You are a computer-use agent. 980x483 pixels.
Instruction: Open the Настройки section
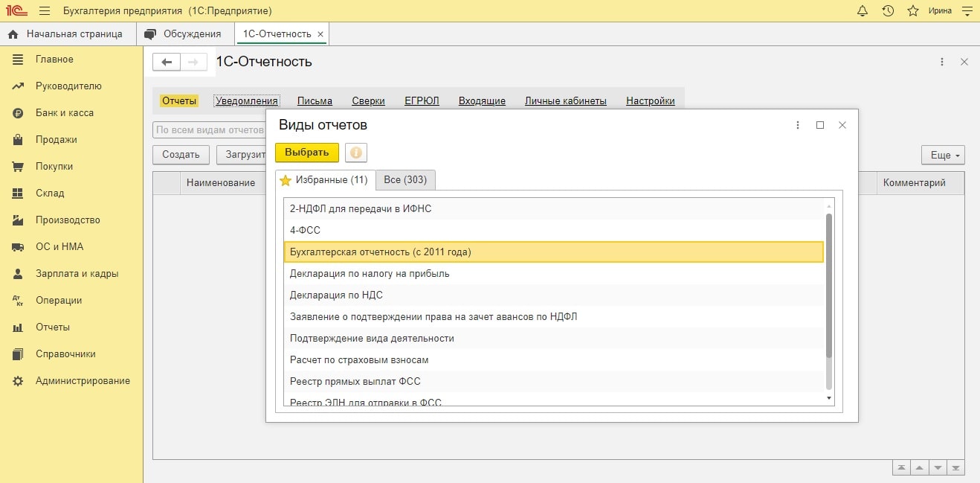tap(651, 100)
